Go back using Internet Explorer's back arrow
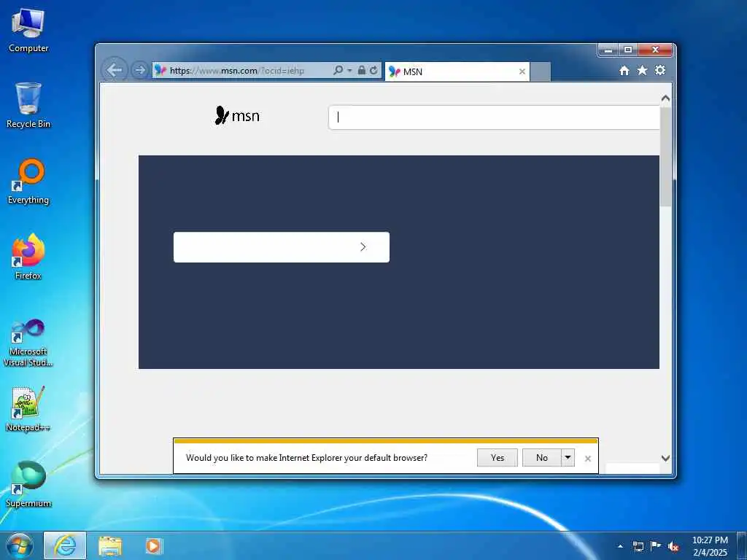747x560 pixels. pos(115,70)
